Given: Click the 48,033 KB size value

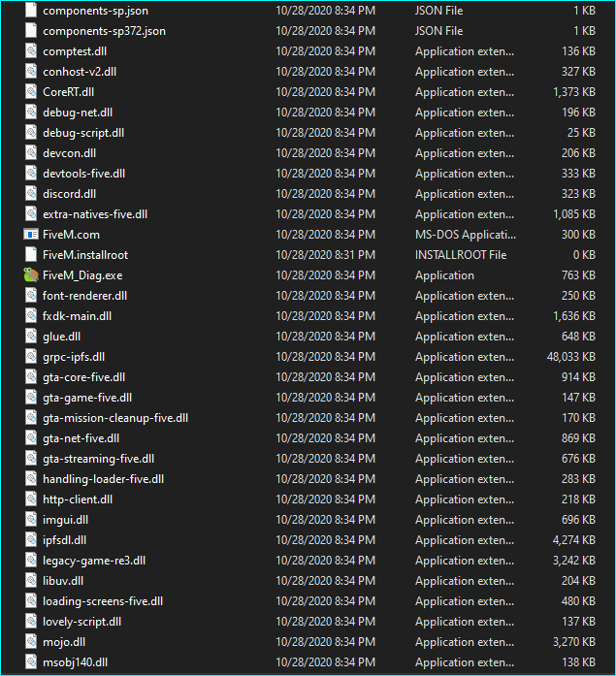Looking at the screenshot, I should [x=571, y=357].
